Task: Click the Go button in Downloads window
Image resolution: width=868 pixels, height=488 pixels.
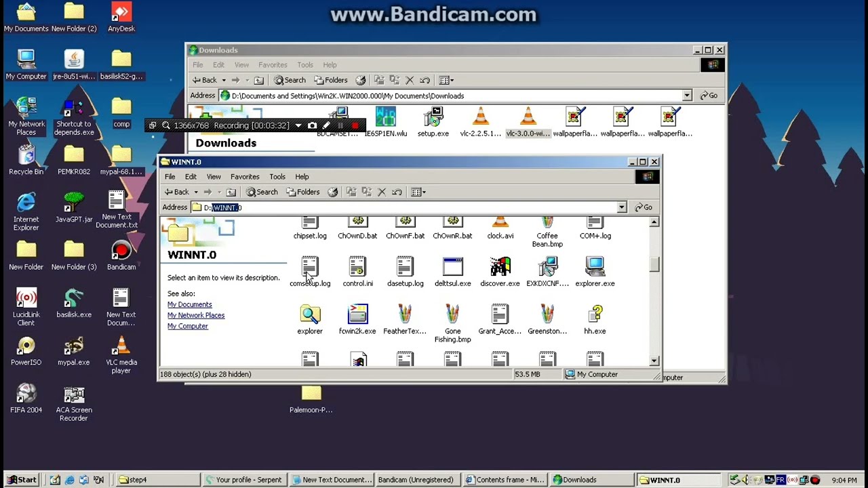Action: [x=709, y=96]
